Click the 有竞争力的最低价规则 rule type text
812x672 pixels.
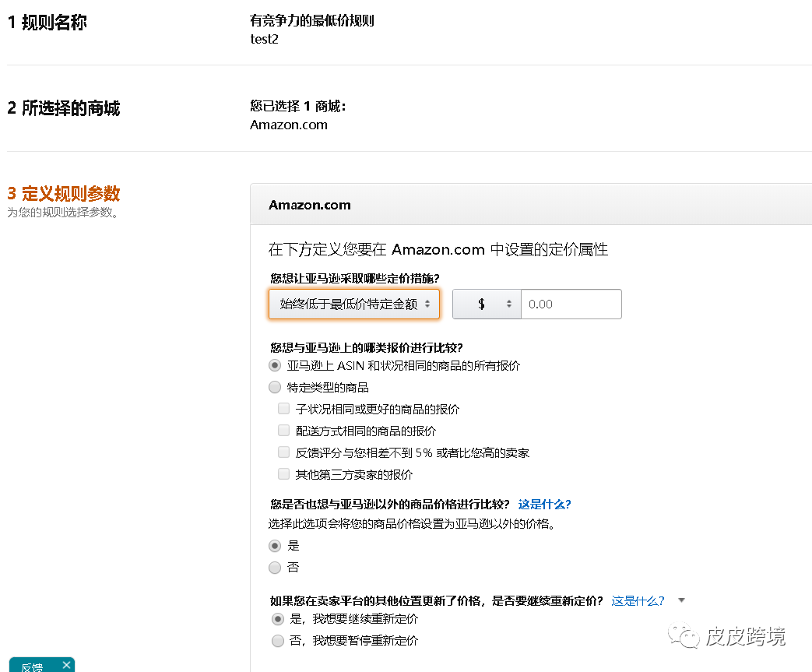(x=311, y=21)
